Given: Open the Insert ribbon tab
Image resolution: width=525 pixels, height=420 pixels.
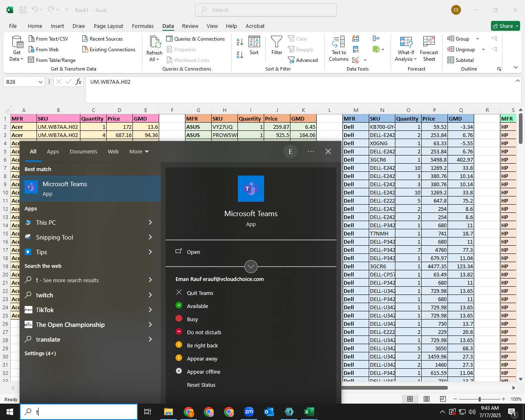Looking at the screenshot, I should pyautogui.click(x=57, y=26).
